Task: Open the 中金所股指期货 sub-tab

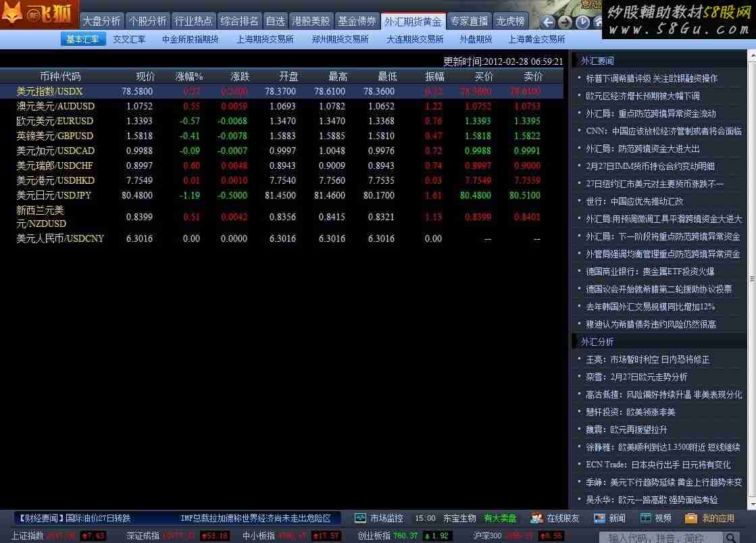Action: click(x=191, y=39)
